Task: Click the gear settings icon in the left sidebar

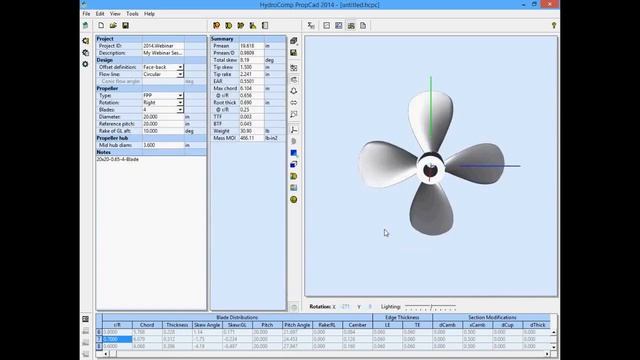Action: (x=85, y=64)
